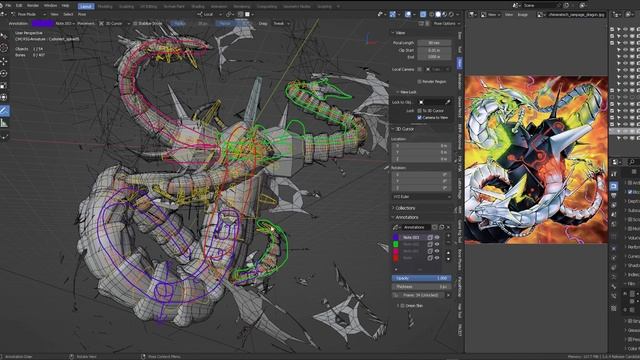This screenshot has height=360, width=640.
Task: Click the Clip Start value field
Action: coord(434,50)
